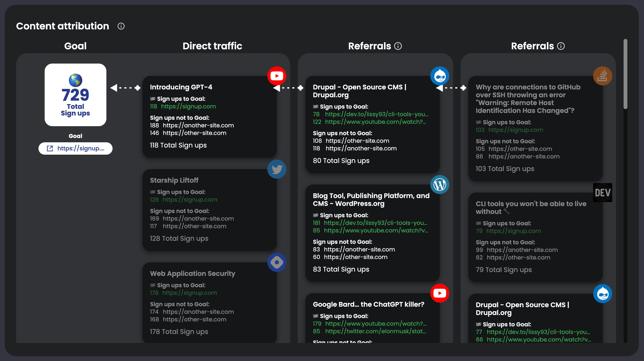Image resolution: width=644 pixels, height=361 pixels.
Task: Click the 118 Total Sign ups text
Action: coord(178,145)
